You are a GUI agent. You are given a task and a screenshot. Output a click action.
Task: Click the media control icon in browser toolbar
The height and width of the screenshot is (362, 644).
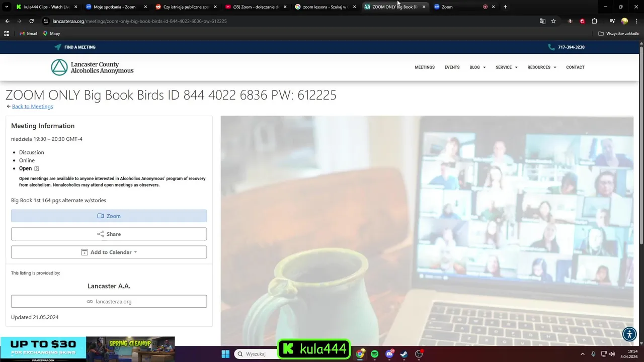[x=612, y=21]
